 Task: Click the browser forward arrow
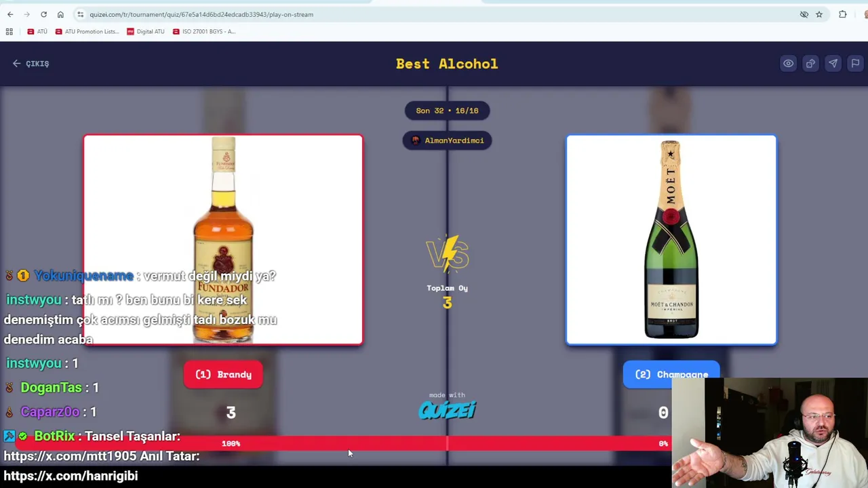tap(26, 14)
